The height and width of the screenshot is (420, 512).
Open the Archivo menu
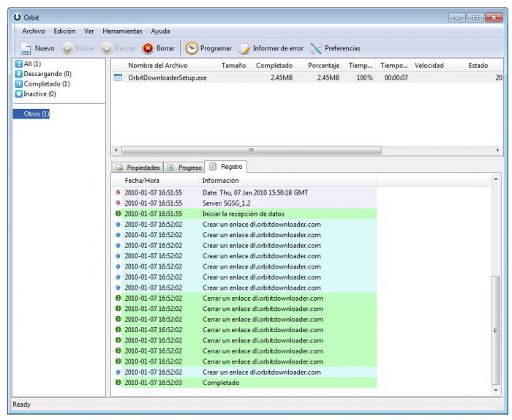34,31
